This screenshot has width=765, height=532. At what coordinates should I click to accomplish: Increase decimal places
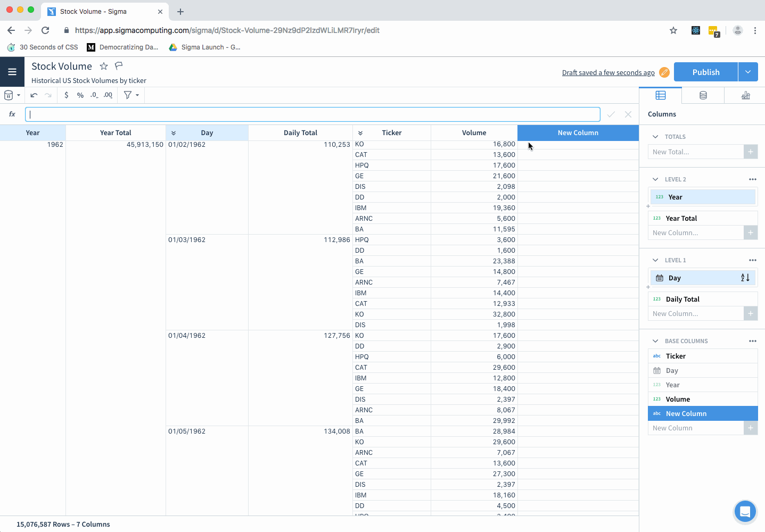pos(108,95)
